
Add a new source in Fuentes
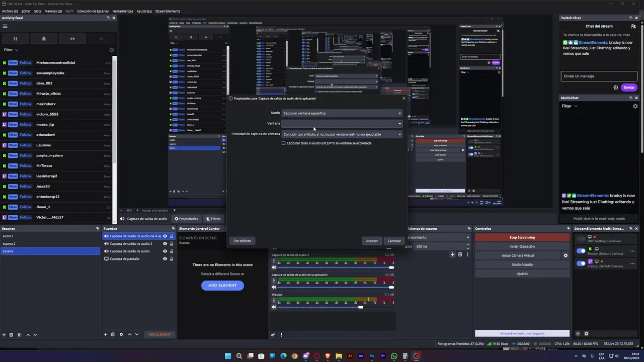(x=106, y=334)
